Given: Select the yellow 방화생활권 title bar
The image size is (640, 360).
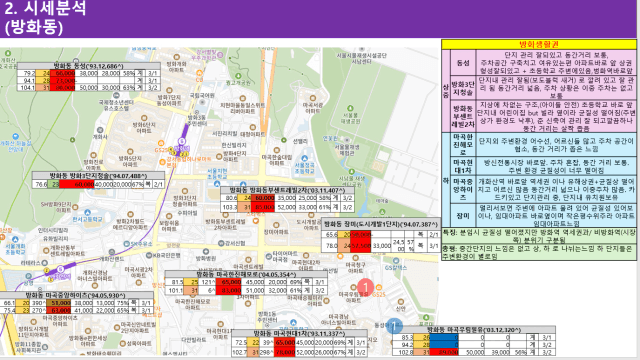Looking at the screenshot, I should click(x=539, y=44).
